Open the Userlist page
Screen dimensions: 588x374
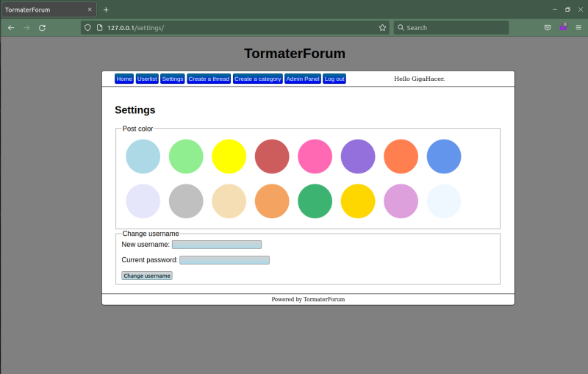tap(147, 79)
